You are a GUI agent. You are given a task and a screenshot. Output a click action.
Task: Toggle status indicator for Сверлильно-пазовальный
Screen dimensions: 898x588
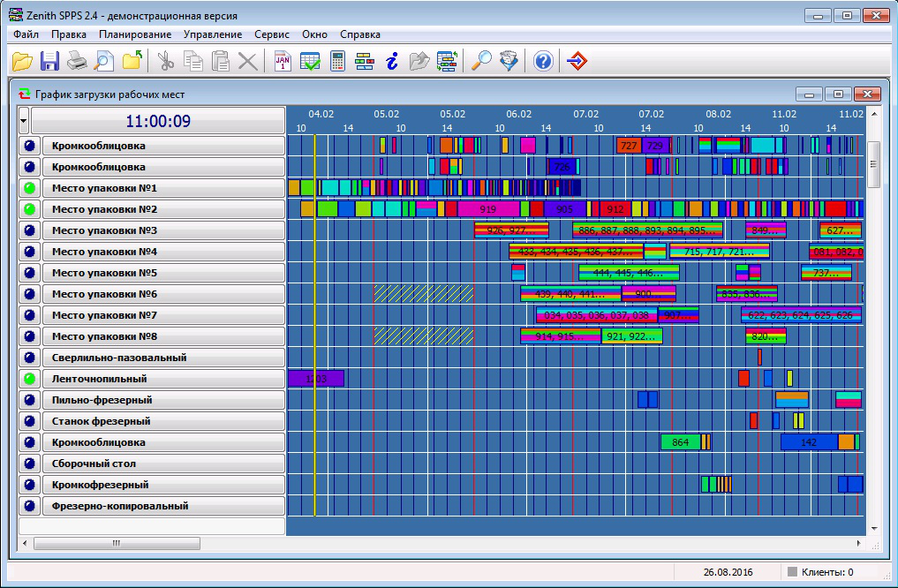(29, 358)
